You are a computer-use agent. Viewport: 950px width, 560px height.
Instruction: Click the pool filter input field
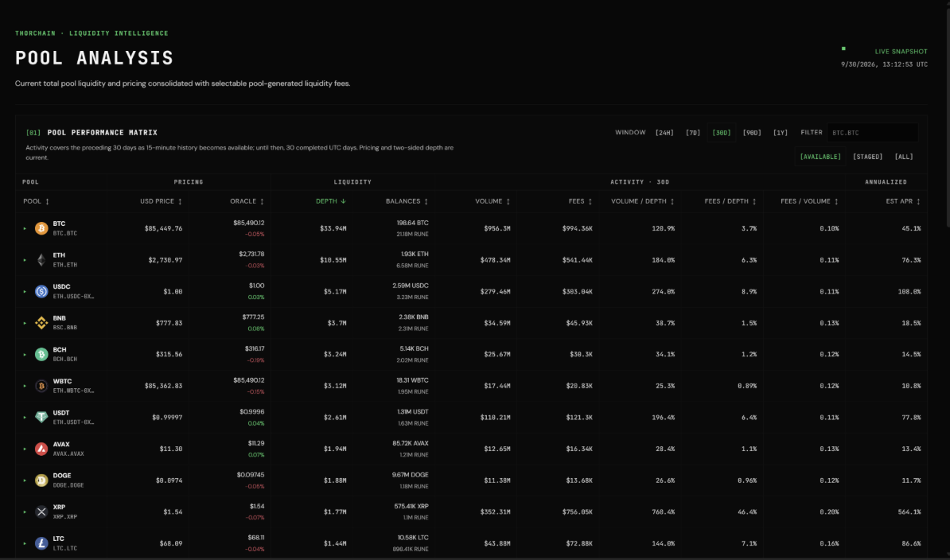(873, 133)
